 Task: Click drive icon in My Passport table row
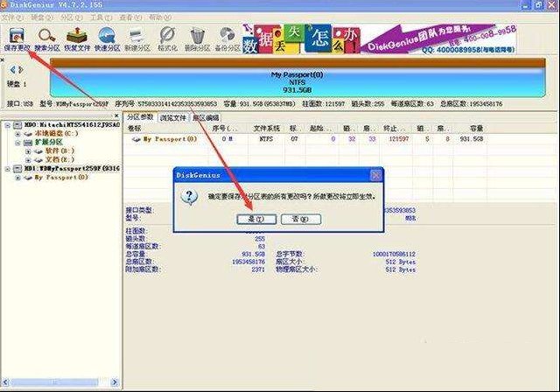coord(136,139)
